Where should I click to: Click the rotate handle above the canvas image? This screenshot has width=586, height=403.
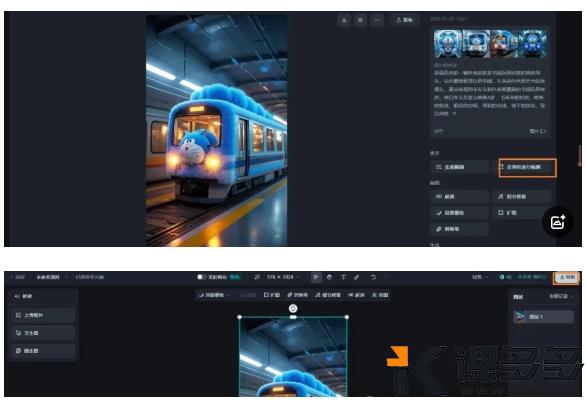click(x=293, y=308)
